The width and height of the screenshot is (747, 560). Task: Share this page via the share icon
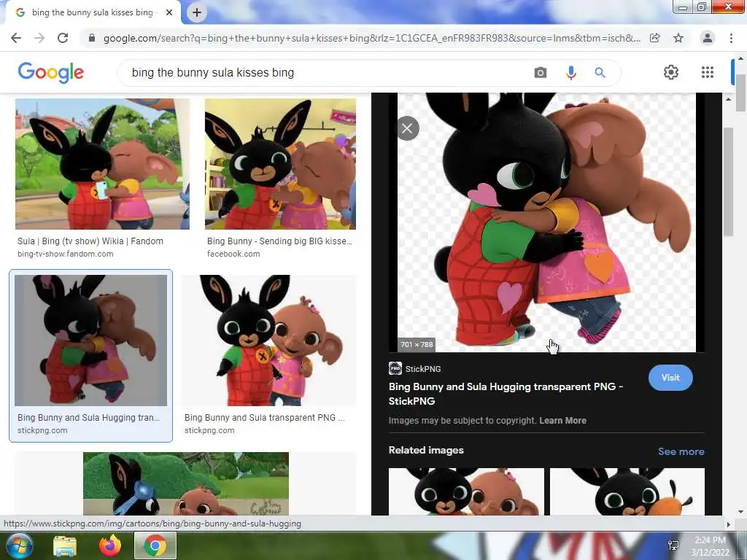pos(655,38)
